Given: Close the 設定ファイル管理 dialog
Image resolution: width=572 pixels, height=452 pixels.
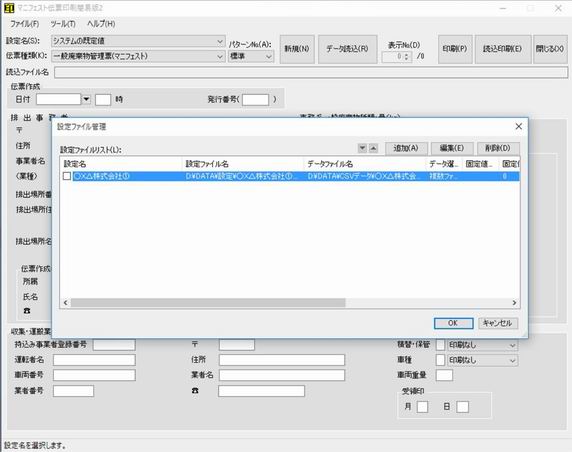Looking at the screenshot, I should coord(518,126).
